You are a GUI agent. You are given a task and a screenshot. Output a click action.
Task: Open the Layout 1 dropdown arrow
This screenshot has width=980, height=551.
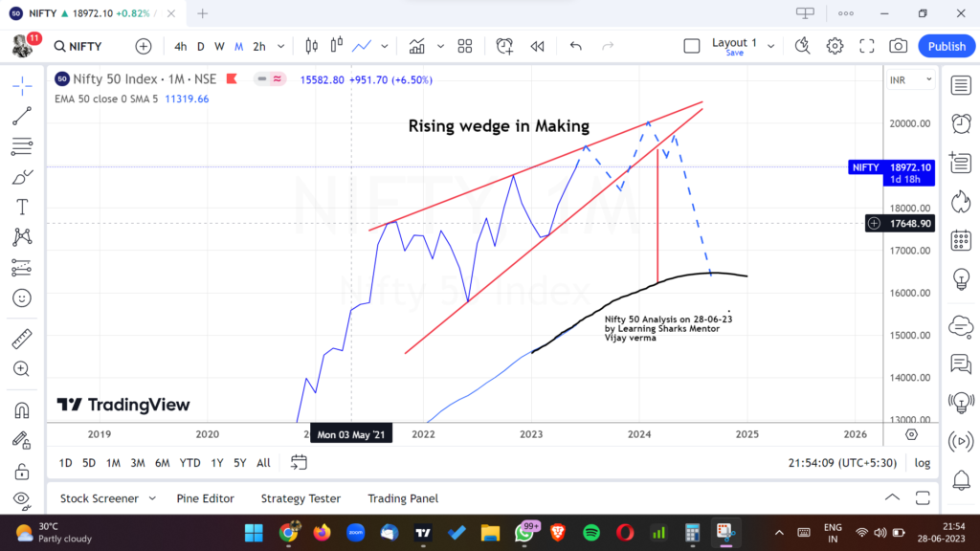[770, 46]
